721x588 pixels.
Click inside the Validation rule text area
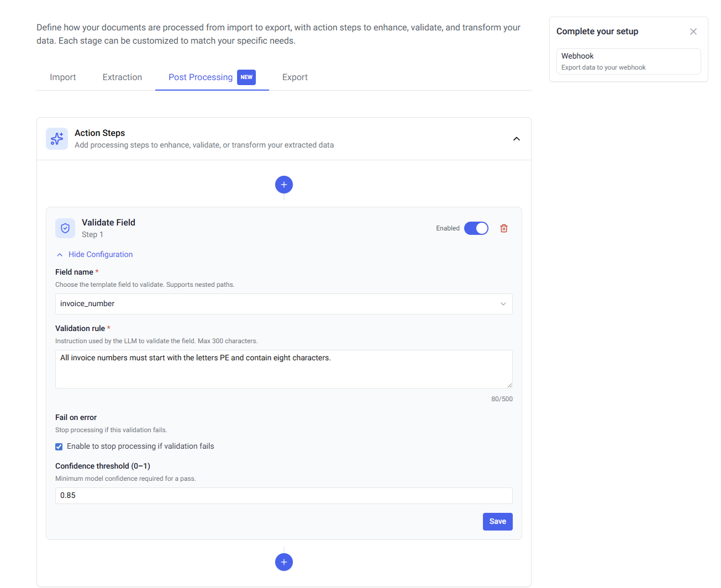click(283, 369)
